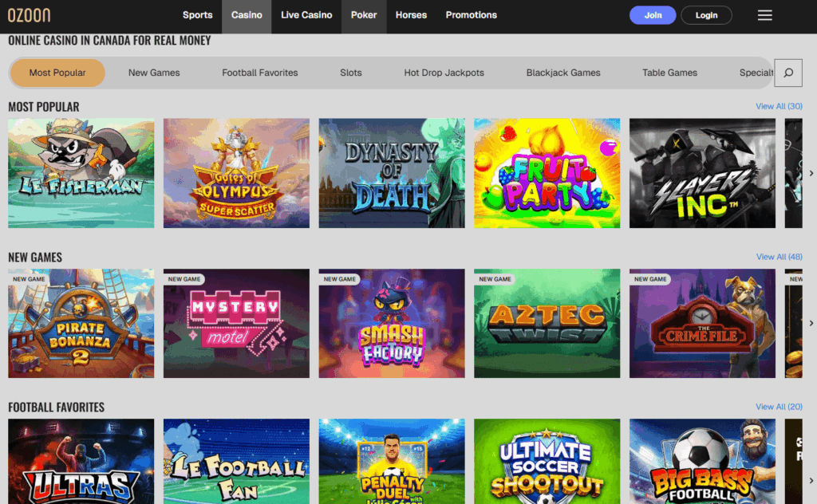Open the Hot Drop Jackpots tab
Viewport: 817px width, 504px height.
pyautogui.click(x=444, y=73)
